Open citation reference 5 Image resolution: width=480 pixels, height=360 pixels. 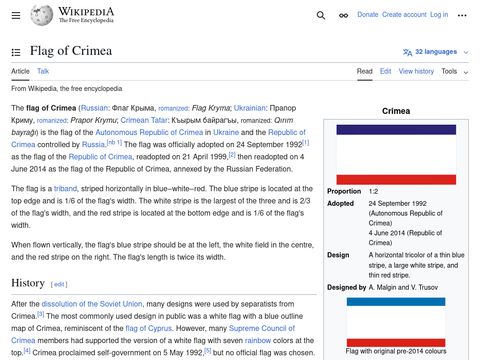207,351
